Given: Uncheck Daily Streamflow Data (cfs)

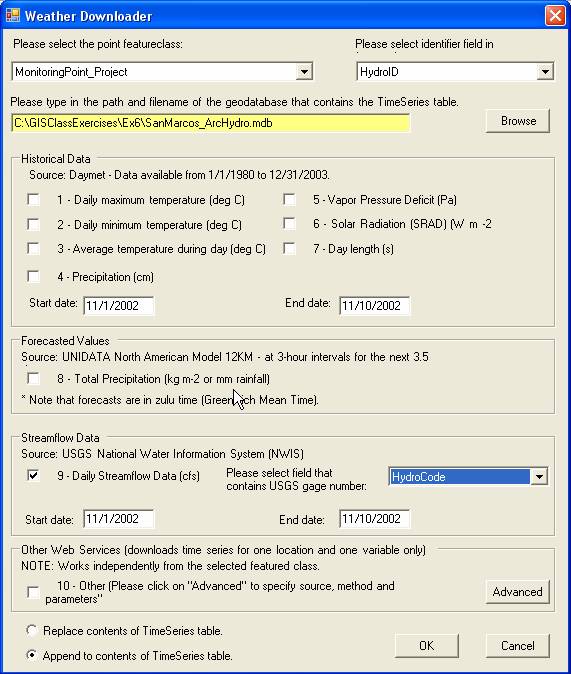Looking at the screenshot, I should coord(33,475).
